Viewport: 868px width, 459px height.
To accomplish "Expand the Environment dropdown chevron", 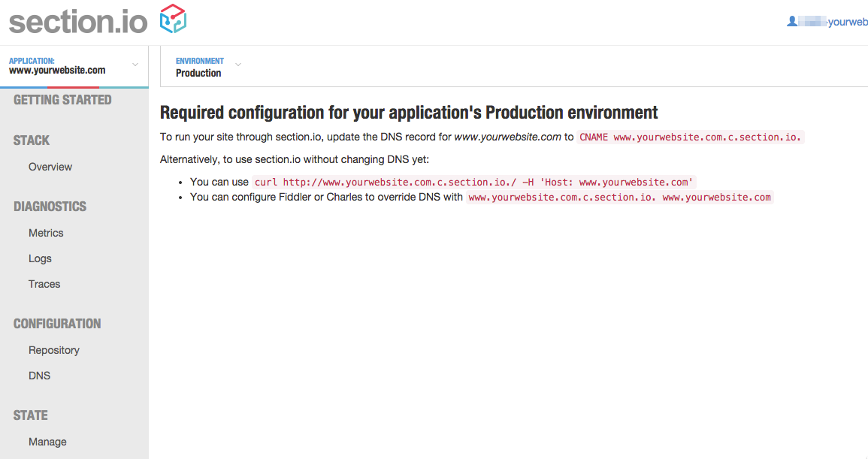I will click(x=238, y=65).
